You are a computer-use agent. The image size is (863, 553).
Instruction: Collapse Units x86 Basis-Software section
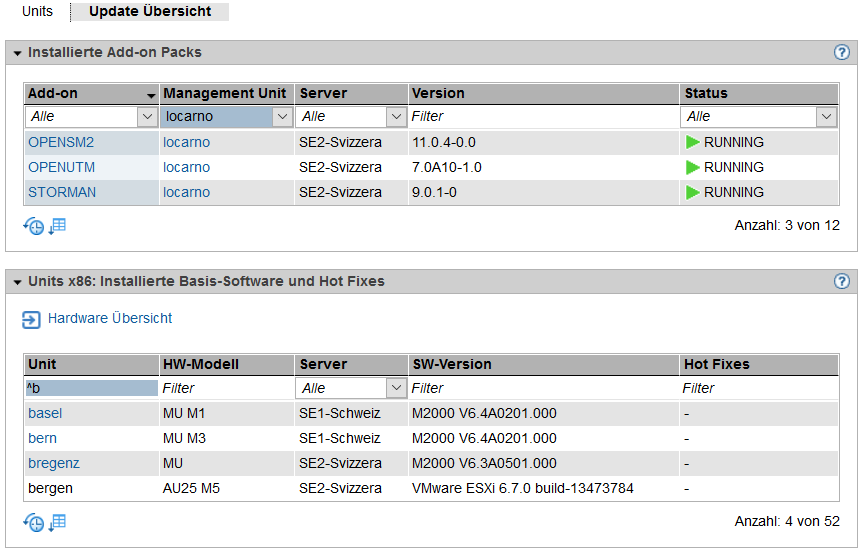(x=18, y=282)
